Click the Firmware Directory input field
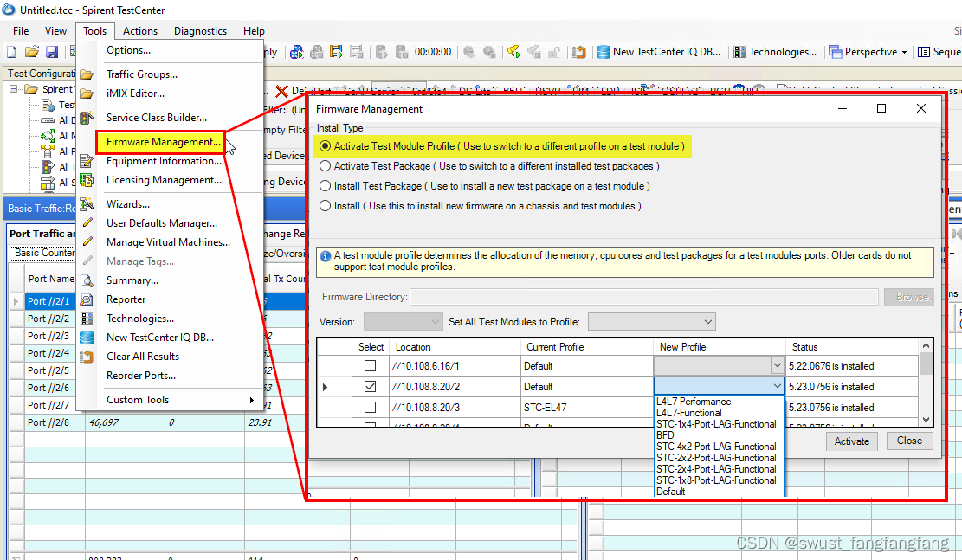The image size is (962, 560). click(x=644, y=297)
